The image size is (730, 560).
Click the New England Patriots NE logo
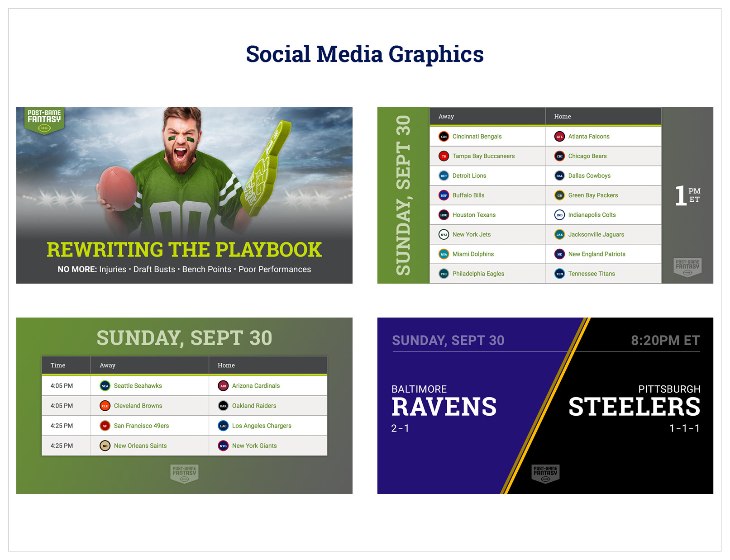pyautogui.click(x=559, y=254)
